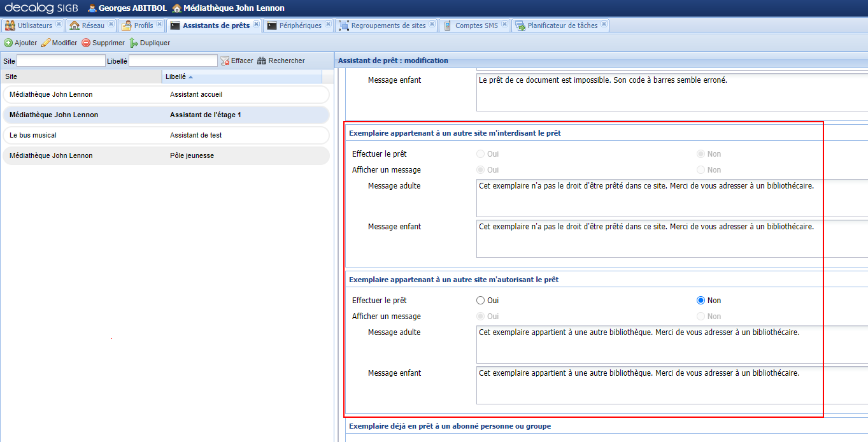Select Non for Effectuer le prêt (site m'autorisant)
The height and width of the screenshot is (442, 868).
701,301
